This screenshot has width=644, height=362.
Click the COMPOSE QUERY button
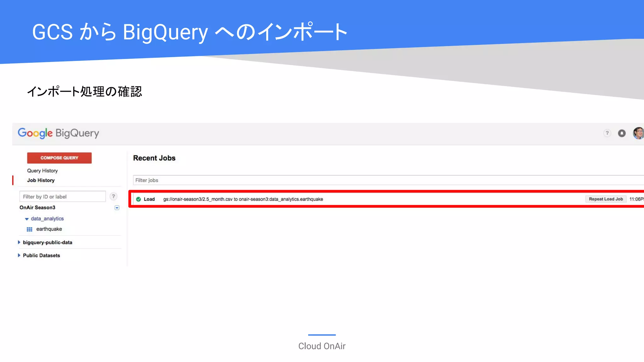pyautogui.click(x=59, y=158)
